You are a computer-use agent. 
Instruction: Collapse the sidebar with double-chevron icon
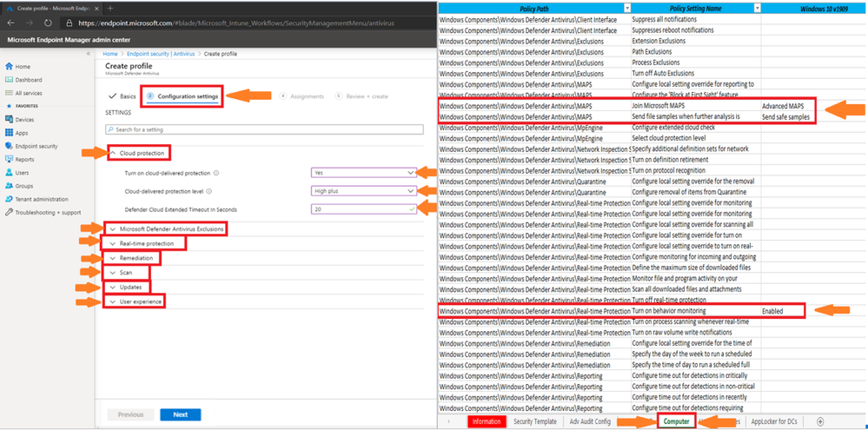click(88, 54)
